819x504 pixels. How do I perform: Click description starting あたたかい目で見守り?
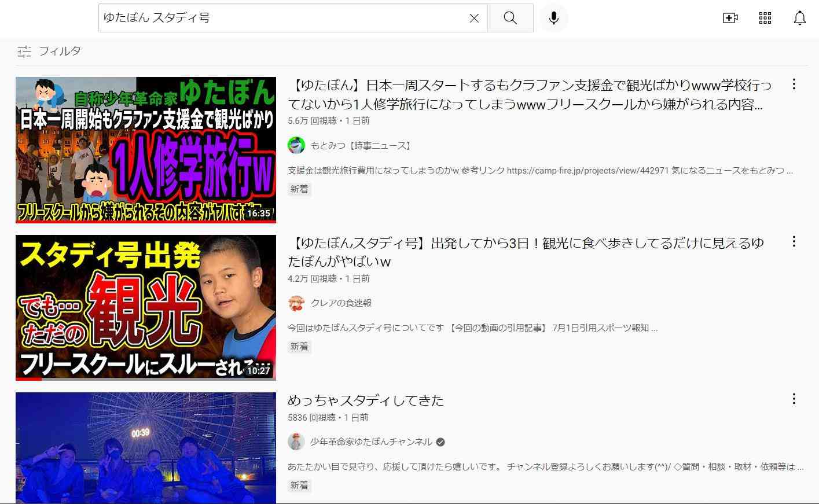click(x=546, y=467)
